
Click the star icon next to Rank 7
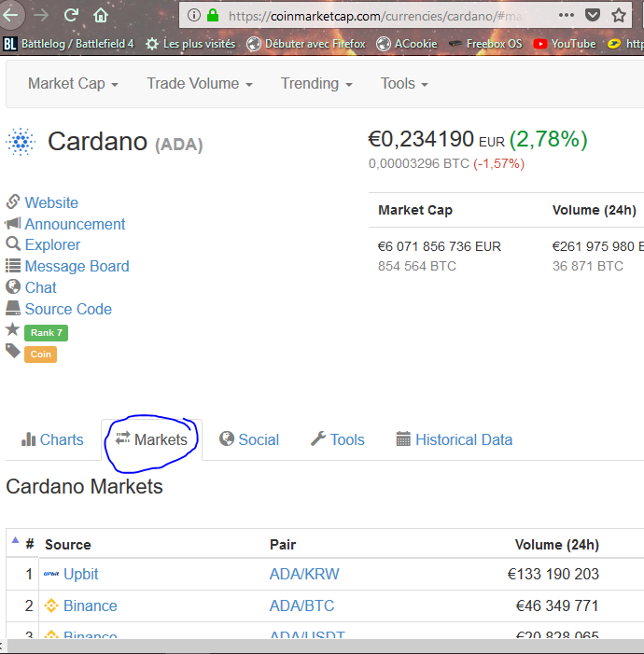12,329
